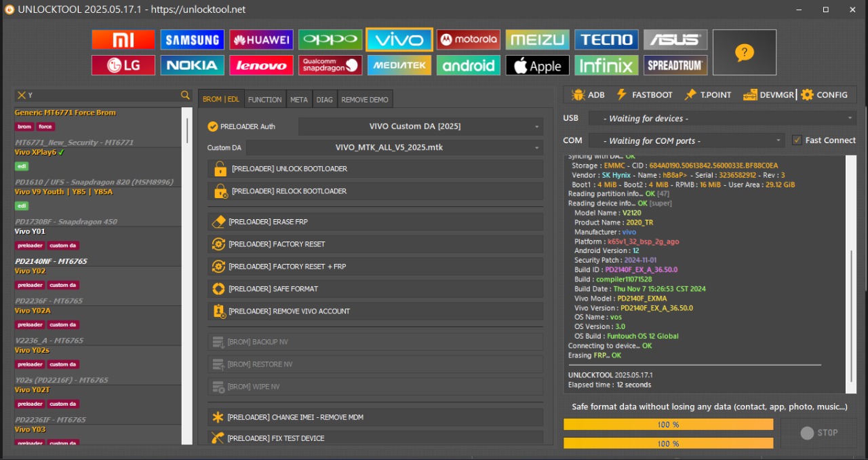Screen dimensions: 868x460
Task: Choose the Infinix brand tile
Action: click(606, 65)
